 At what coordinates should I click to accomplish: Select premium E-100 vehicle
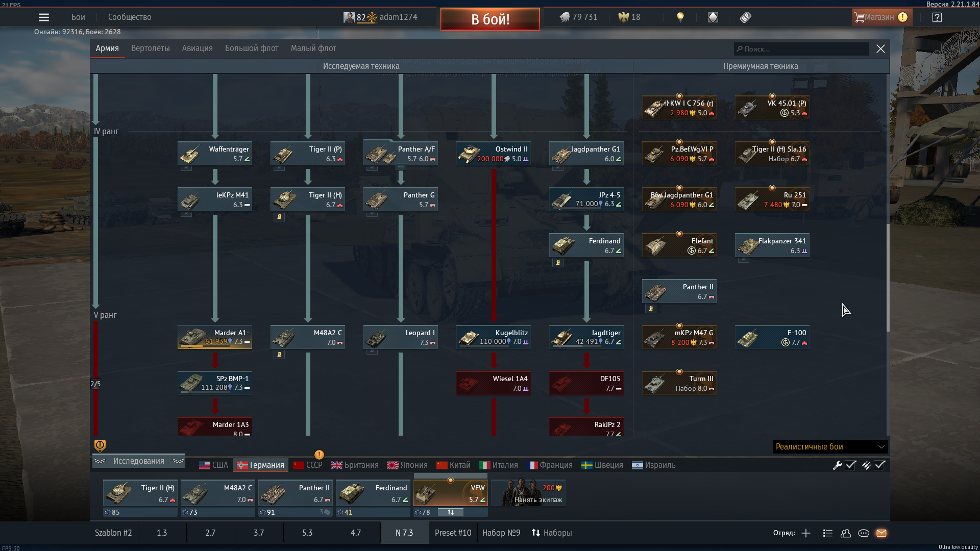pos(772,337)
